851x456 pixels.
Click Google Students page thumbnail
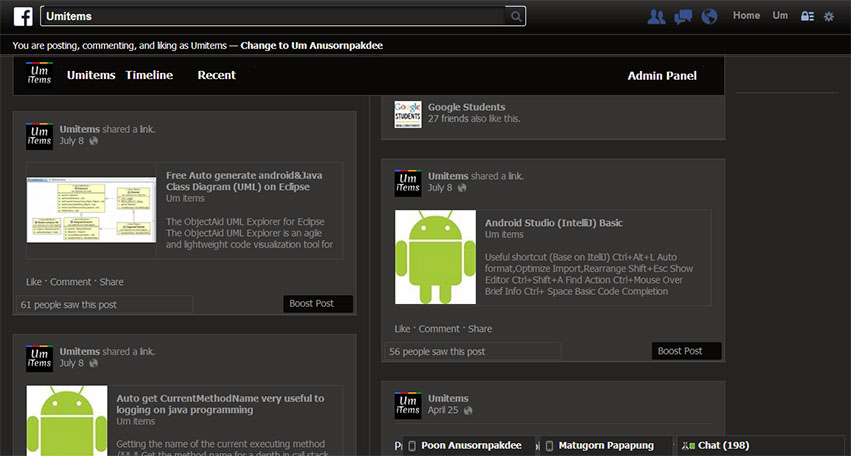[x=408, y=114]
